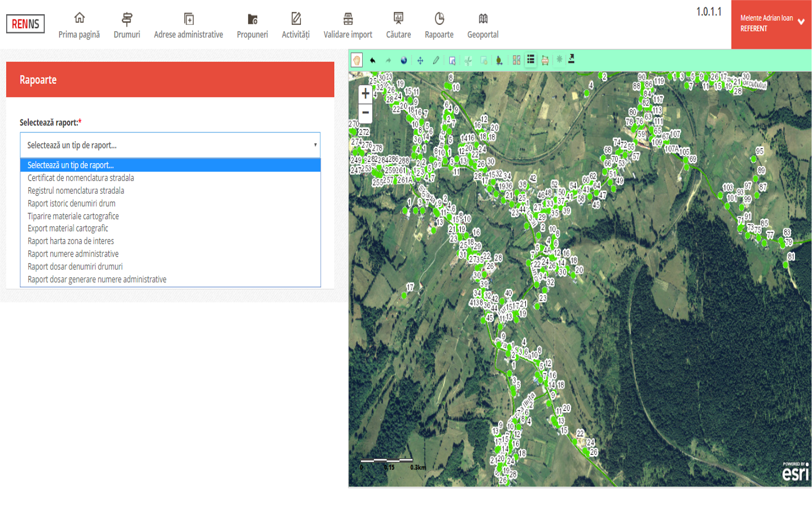The width and height of the screenshot is (812, 512).
Task: Click the globe full extent icon
Action: click(404, 60)
